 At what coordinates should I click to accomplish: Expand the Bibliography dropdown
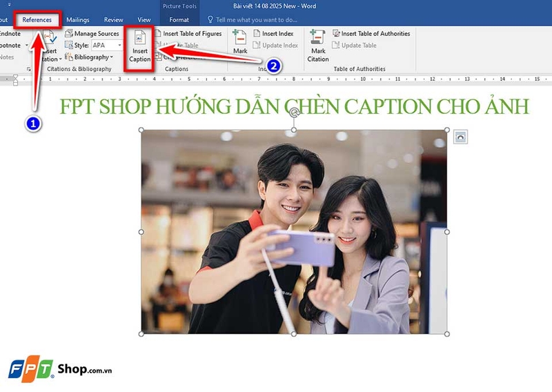[x=89, y=57]
